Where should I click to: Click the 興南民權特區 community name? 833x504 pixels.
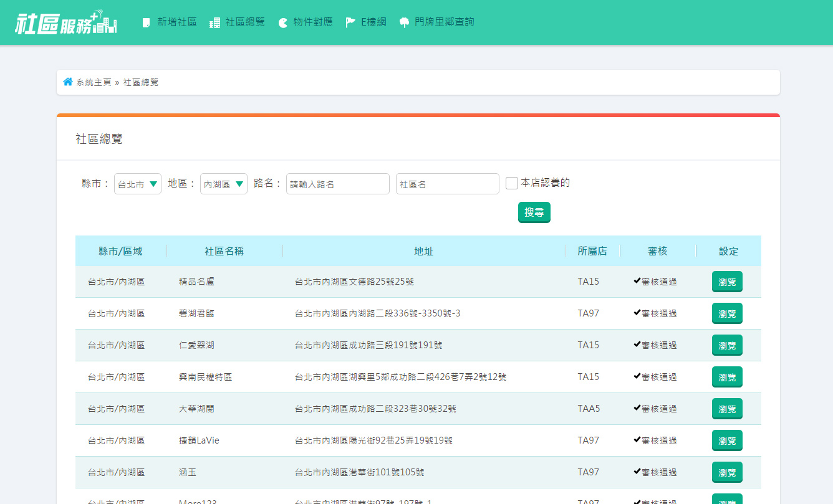205,377
